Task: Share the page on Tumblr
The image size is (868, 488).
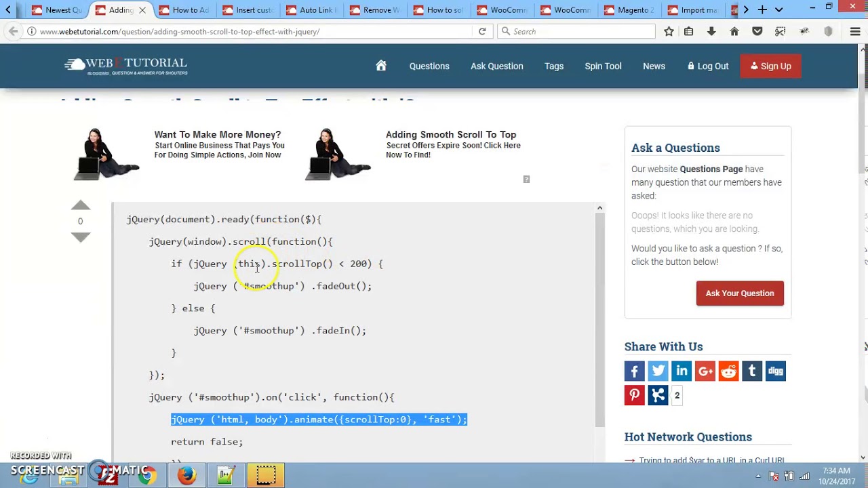Action: 752,371
